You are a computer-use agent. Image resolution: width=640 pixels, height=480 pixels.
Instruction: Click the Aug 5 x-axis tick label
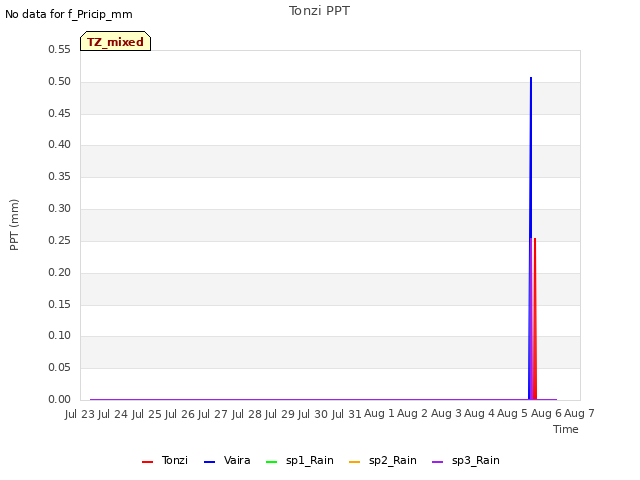[x=513, y=413]
